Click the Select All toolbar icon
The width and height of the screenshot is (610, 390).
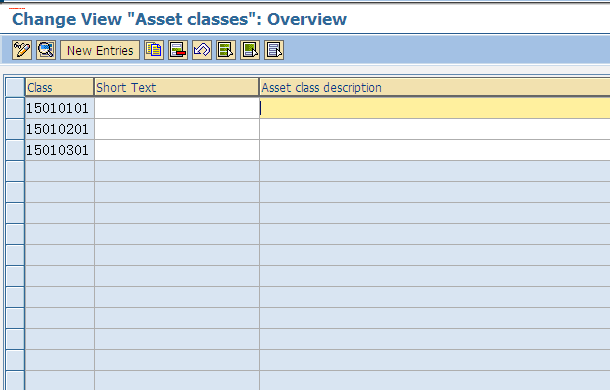(226, 50)
